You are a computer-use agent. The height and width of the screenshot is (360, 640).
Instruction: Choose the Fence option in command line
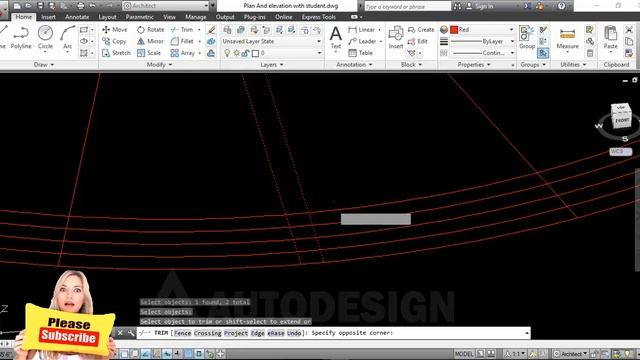point(182,333)
